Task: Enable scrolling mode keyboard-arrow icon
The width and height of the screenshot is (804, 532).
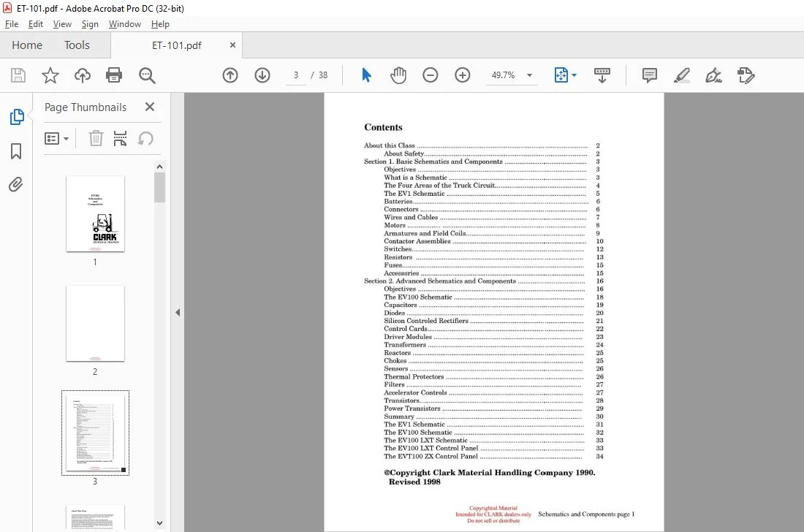Action: (x=602, y=75)
